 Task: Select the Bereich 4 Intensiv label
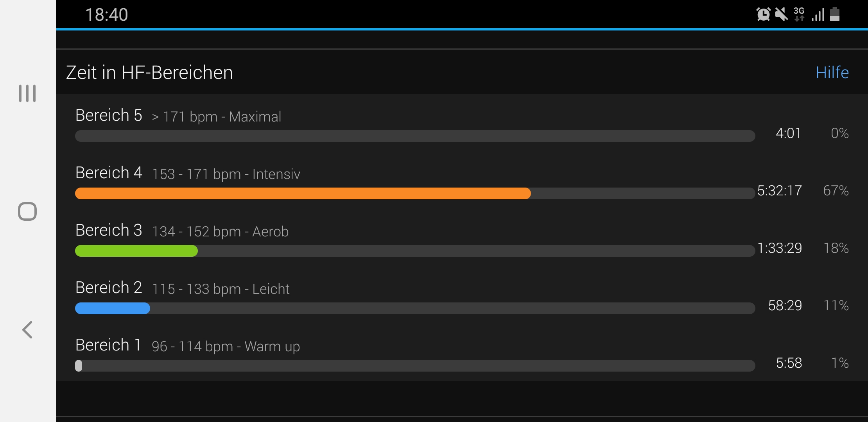188,173
